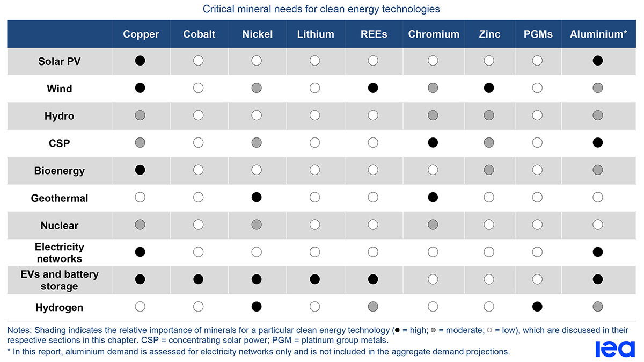
Task: Select the Aluminium* column header
Action: 598,34
